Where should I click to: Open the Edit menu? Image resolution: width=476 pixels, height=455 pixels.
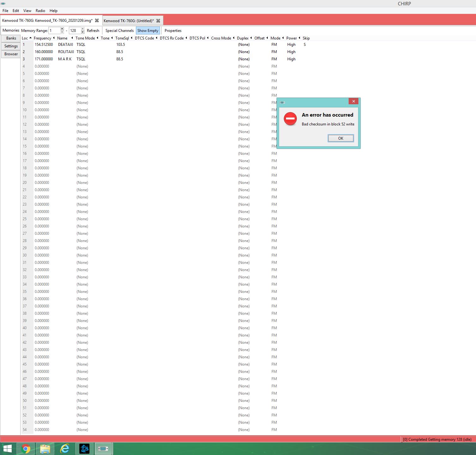point(16,11)
